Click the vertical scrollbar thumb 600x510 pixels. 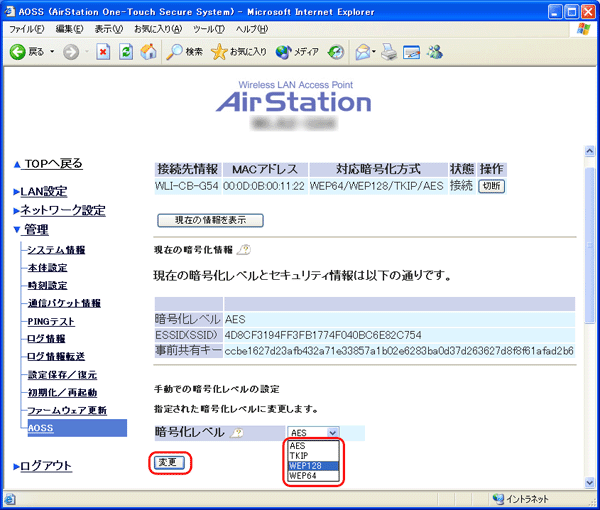pyautogui.click(x=590, y=245)
